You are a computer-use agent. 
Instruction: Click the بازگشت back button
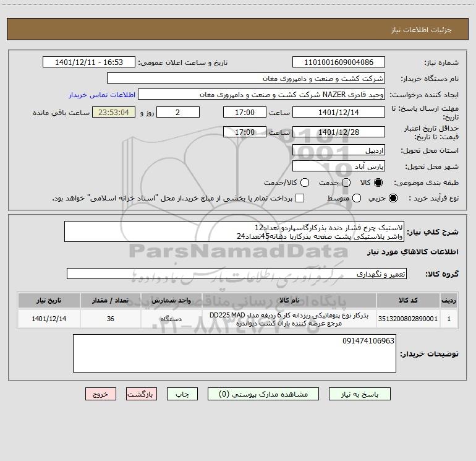click(x=142, y=394)
